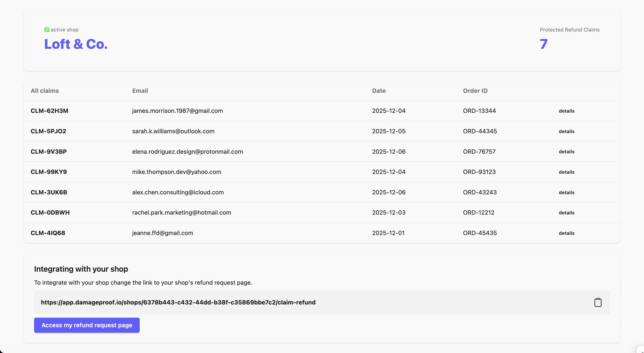Select email james.morrison.1987@gmail.com

[177, 111]
